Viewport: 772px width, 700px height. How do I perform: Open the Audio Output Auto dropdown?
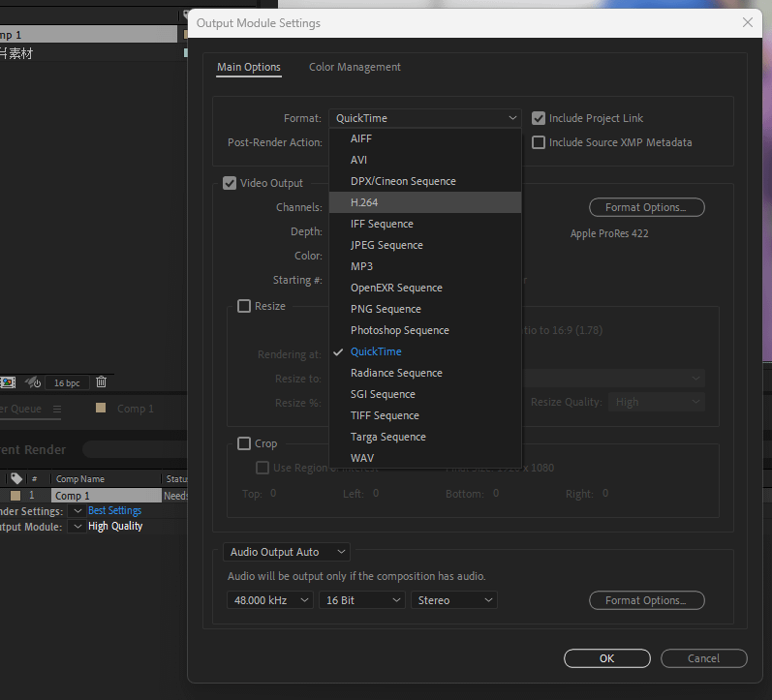click(x=286, y=552)
